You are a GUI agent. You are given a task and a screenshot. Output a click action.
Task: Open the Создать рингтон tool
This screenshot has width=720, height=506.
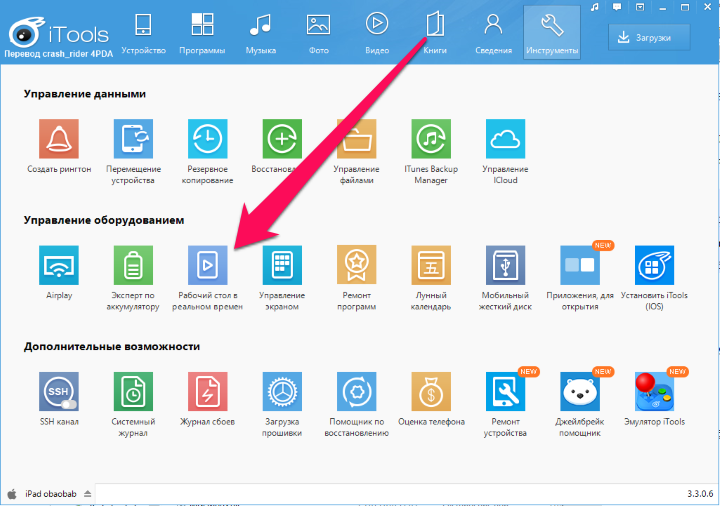click(59, 139)
